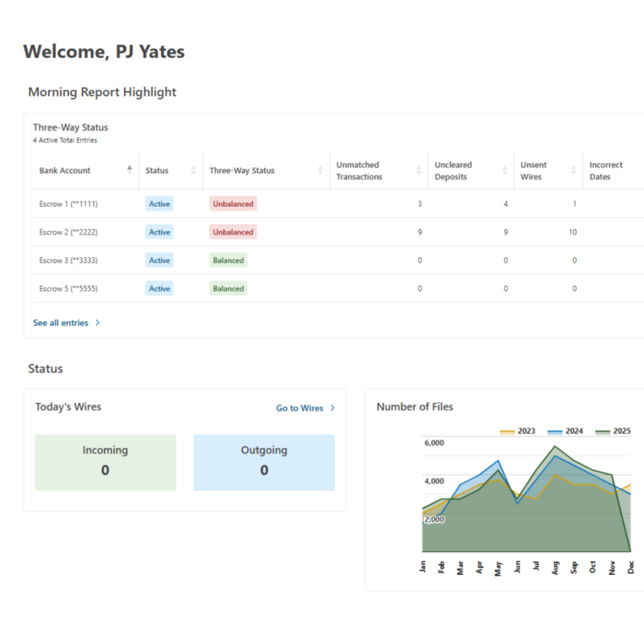The image size is (644, 644).
Task: Open the See all entries link
Action: point(60,322)
